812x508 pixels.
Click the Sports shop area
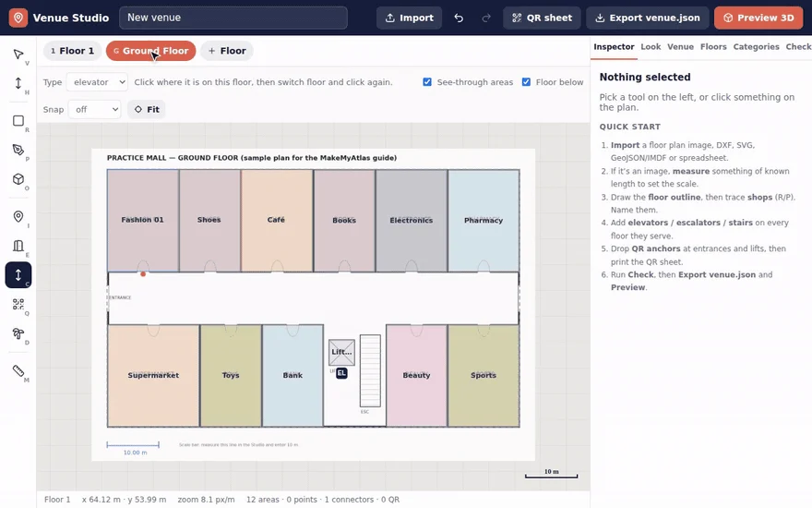pos(484,375)
